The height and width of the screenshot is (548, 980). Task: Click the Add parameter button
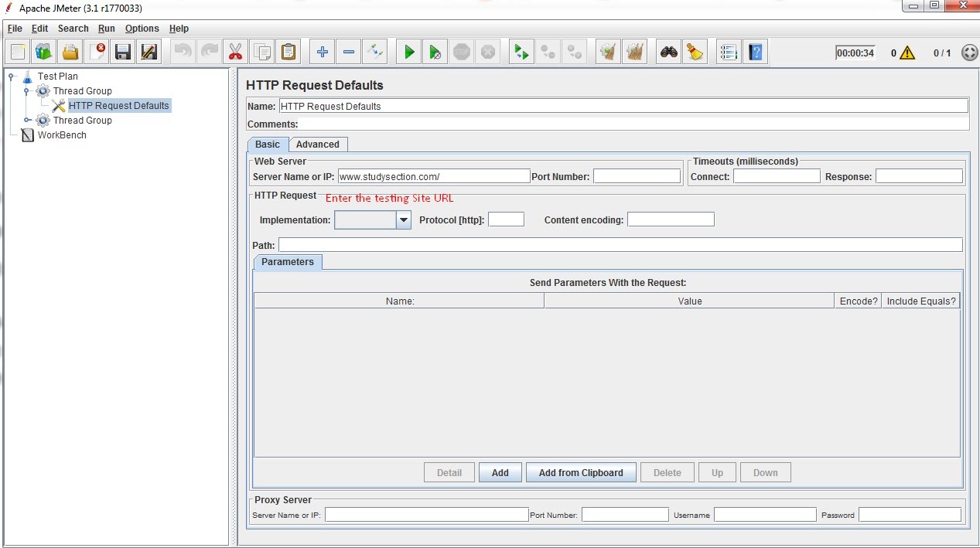[500, 473]
